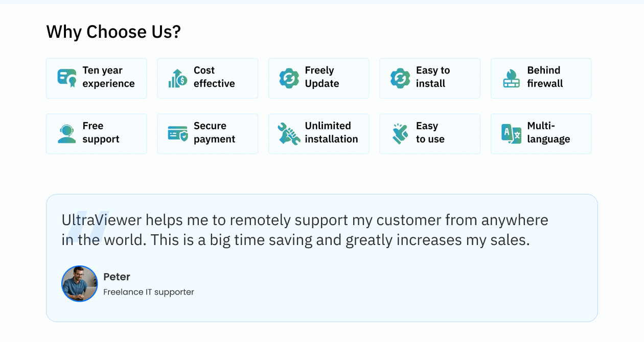Click the "Freelance IT supporter" subtitle

tap(149, 292)
